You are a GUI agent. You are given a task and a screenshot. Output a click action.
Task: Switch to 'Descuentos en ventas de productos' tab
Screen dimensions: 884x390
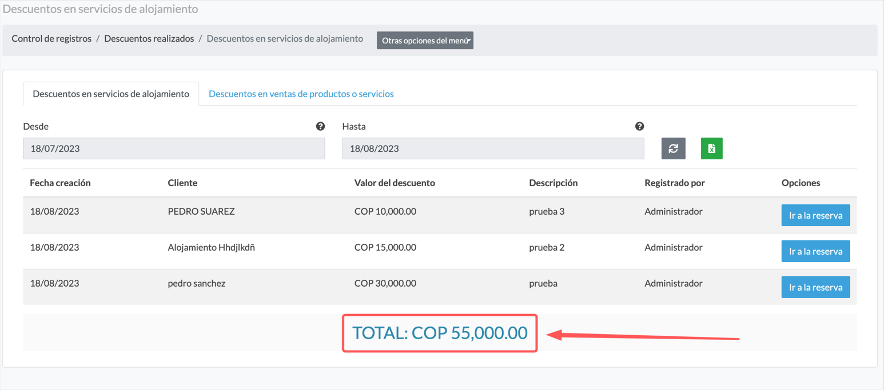[x=301, y=94]
